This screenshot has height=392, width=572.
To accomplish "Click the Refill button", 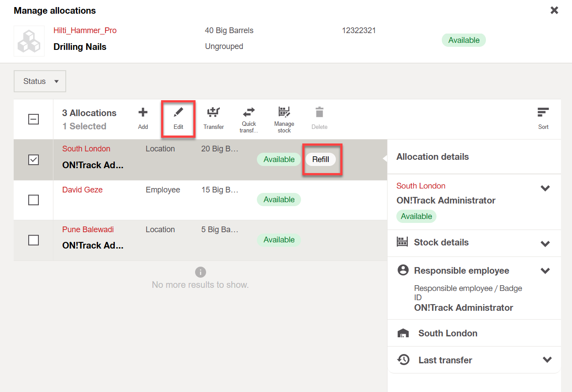I will [321, 159].
